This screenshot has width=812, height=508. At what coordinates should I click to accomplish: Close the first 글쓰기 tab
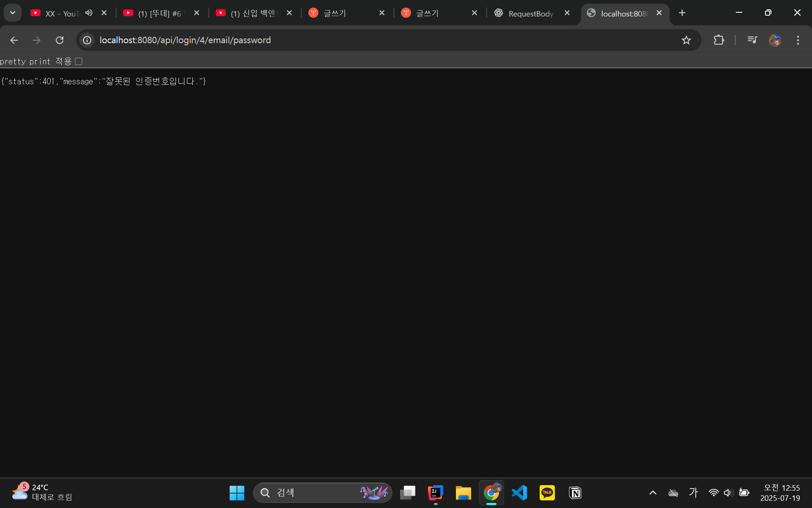click(382, 13)
